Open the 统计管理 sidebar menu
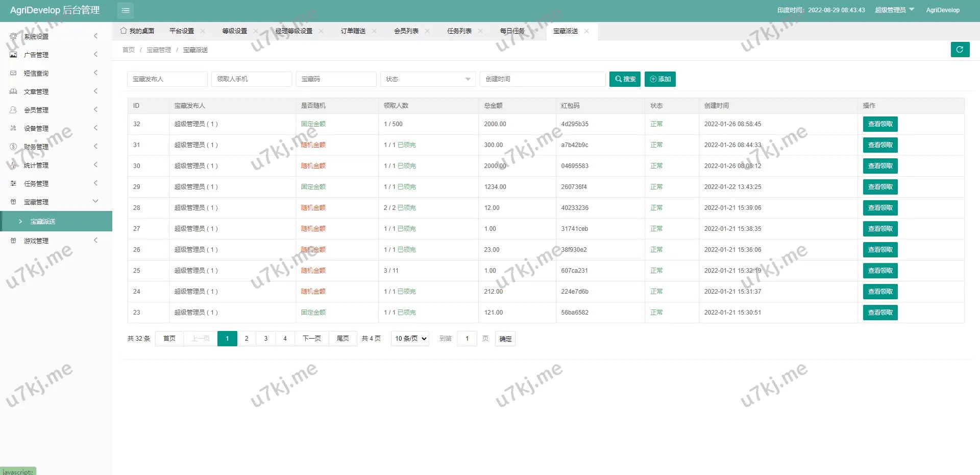The height and width of the screenshot is (475, 980). (36, 165)
